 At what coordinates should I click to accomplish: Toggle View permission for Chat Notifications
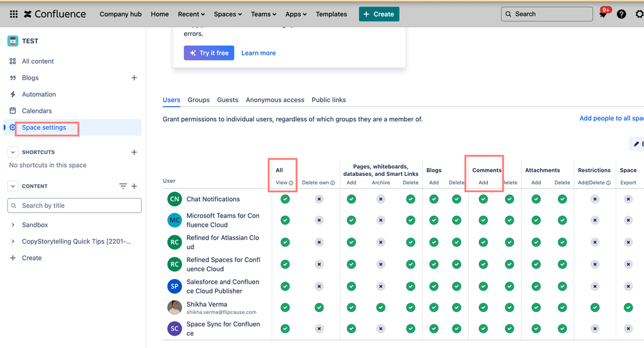click(285, 199)
